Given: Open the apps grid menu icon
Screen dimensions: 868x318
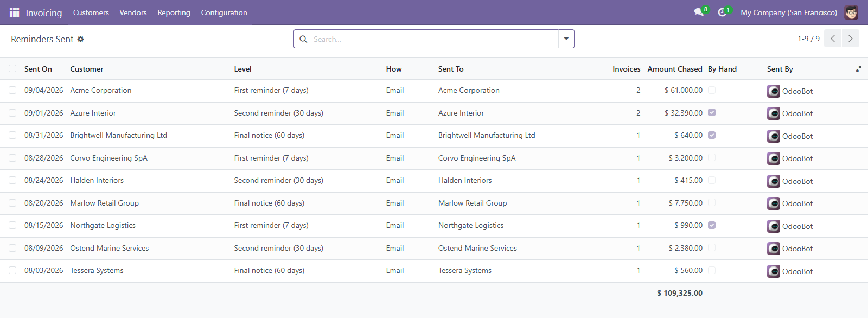Looking at the screenshot, I should [15, 12].
